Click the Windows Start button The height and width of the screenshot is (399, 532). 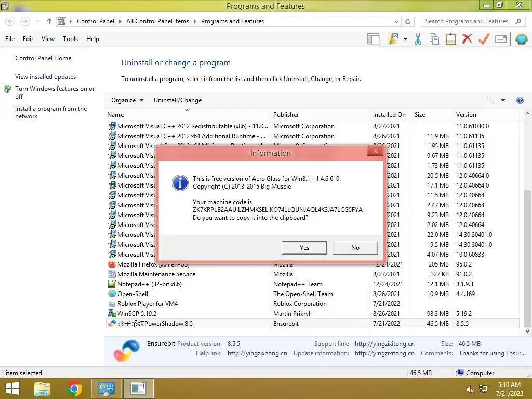12,389
